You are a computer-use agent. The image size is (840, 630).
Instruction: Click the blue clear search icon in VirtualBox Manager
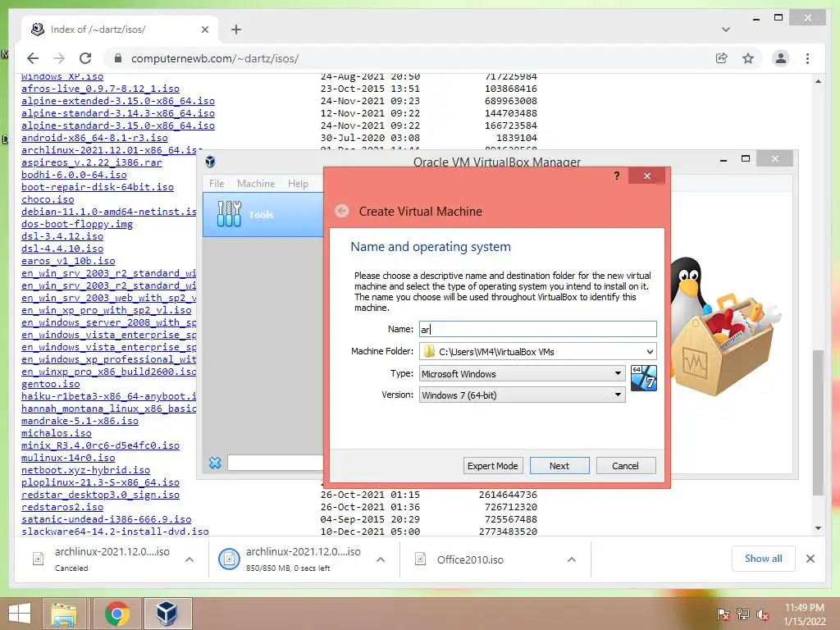[x=215, y=463]
